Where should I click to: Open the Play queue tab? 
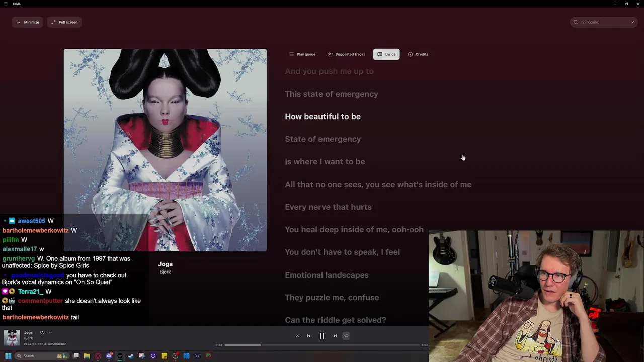click(302, 54)
